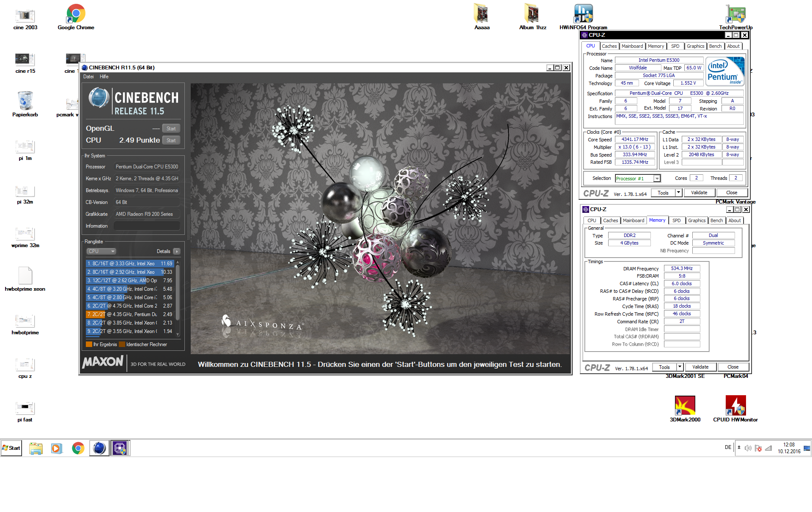Image resolution: width=812 pixels, height=512 pixels.
Task: Open Caches tab in lower CPU-Z
Action: pyautogui.click(x=610, y=220)
